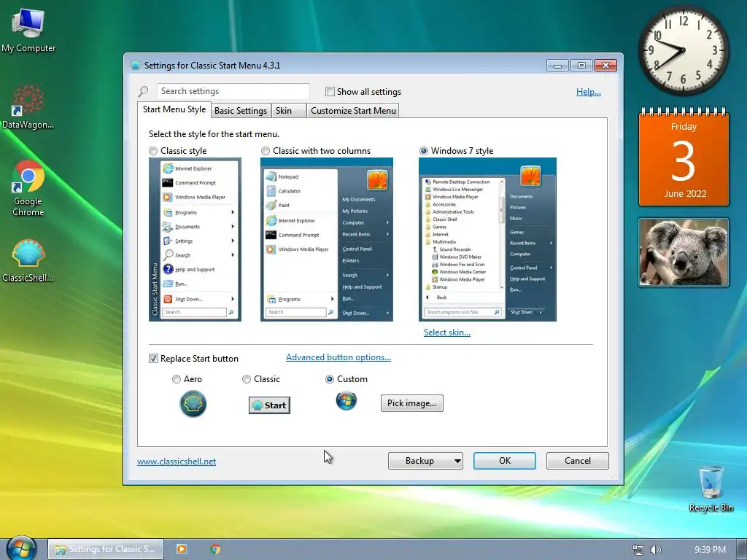Open the volume control in system tray
747x560 pixels.
click(656, 550)
